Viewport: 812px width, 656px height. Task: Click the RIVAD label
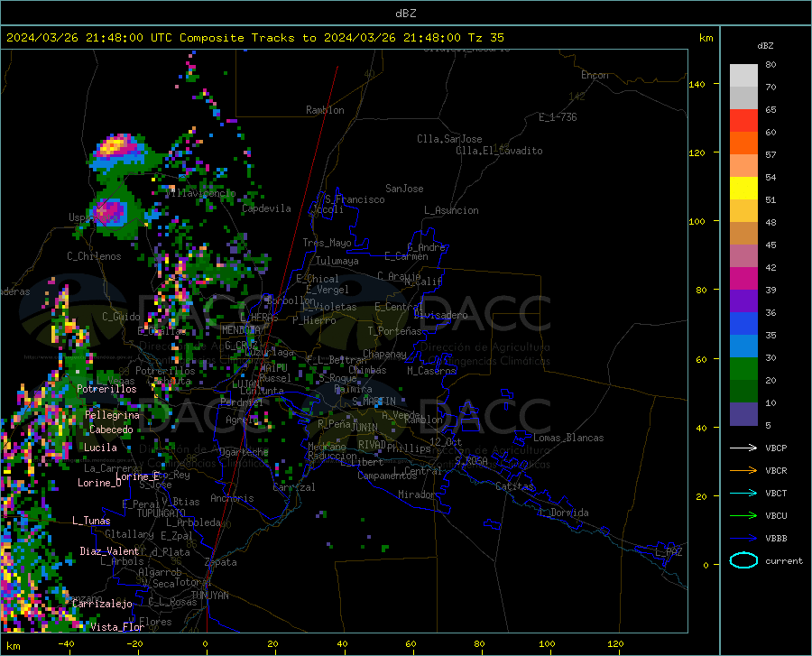373,445
